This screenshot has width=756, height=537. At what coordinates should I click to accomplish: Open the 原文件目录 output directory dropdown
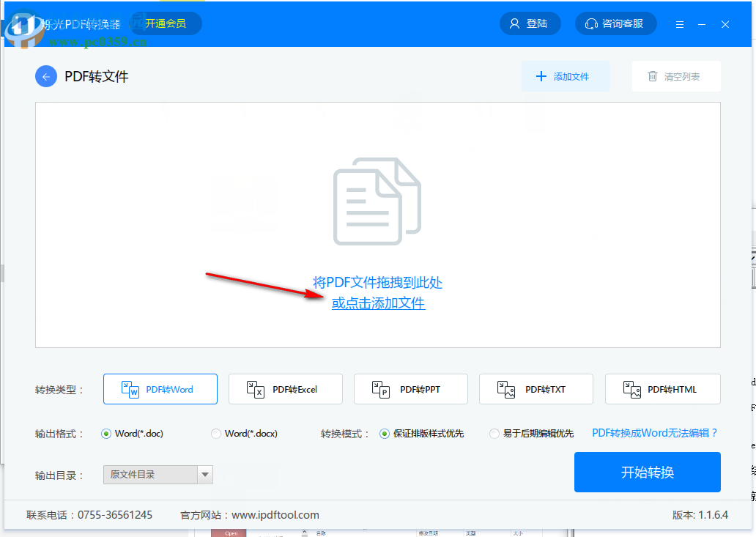pos(150,475)
